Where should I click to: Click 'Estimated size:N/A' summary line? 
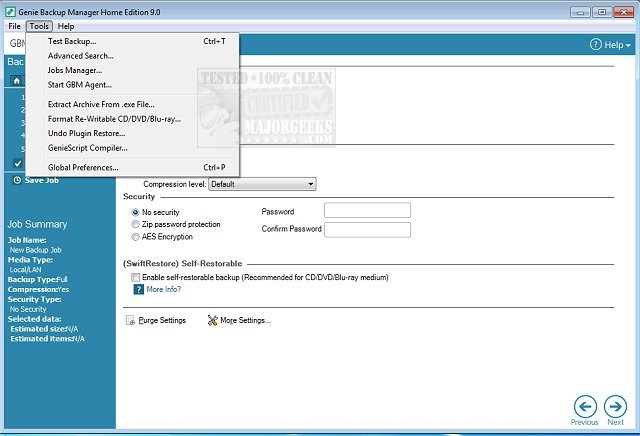[x=44, y=329]
